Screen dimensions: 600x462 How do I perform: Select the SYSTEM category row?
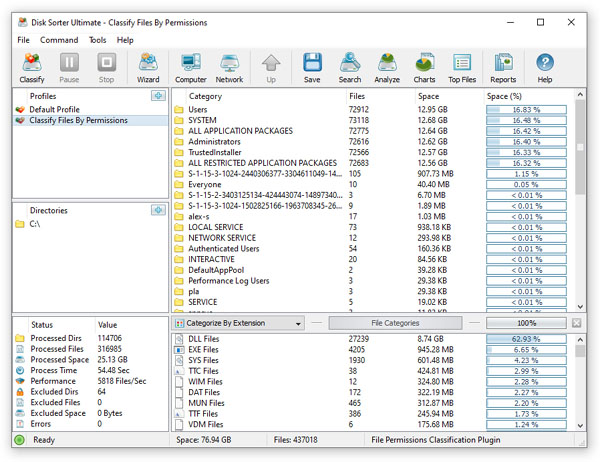(373, 120)
